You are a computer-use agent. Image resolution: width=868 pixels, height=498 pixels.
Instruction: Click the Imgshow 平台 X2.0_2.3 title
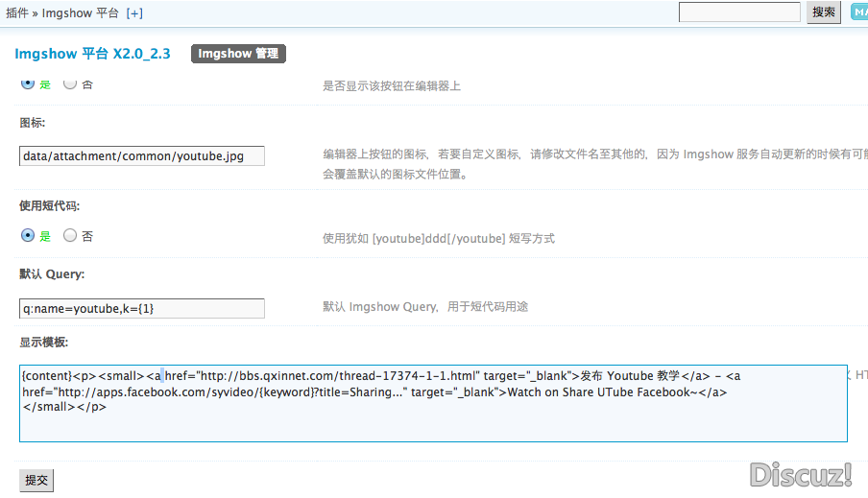click(x=92, y=54)
